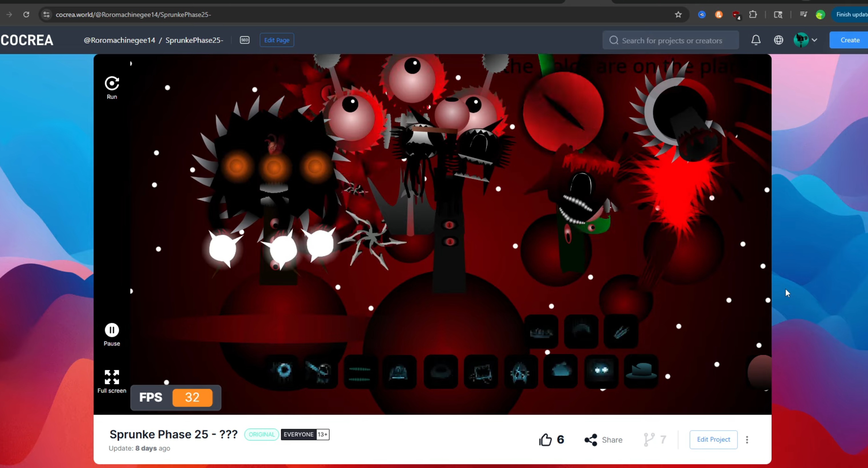
Task: Open the green browser profile avatar
Action: (x=820, y=15)
